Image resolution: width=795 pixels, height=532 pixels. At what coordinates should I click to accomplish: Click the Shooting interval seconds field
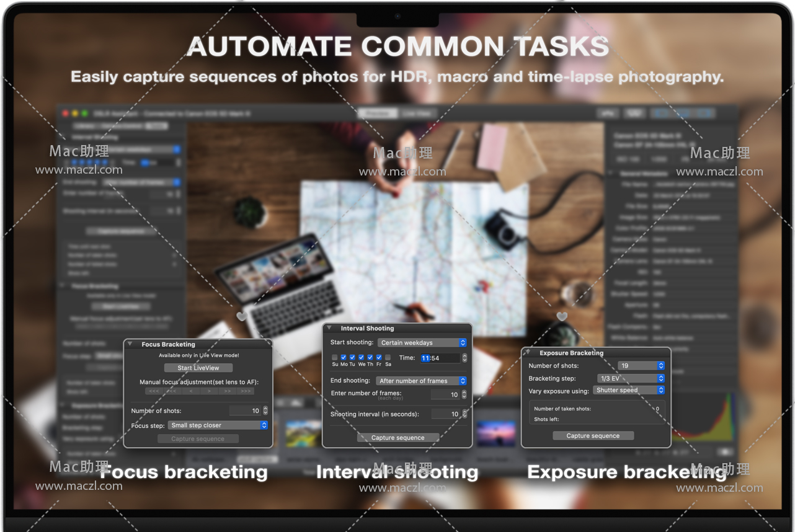click(x=446, y=414)
